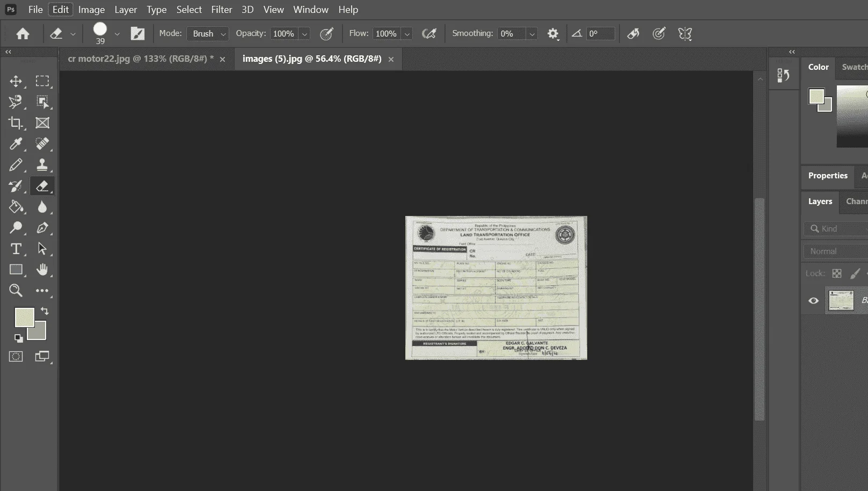Select the Dodge tool
868x491 pixels.
point(16,228)
